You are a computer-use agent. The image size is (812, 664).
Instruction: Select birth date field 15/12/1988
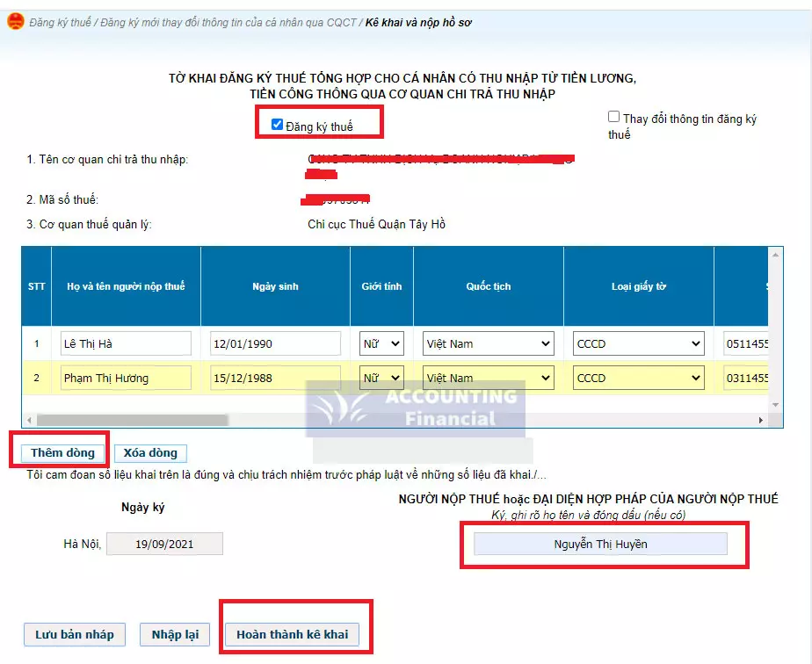[x=276, y=378]
